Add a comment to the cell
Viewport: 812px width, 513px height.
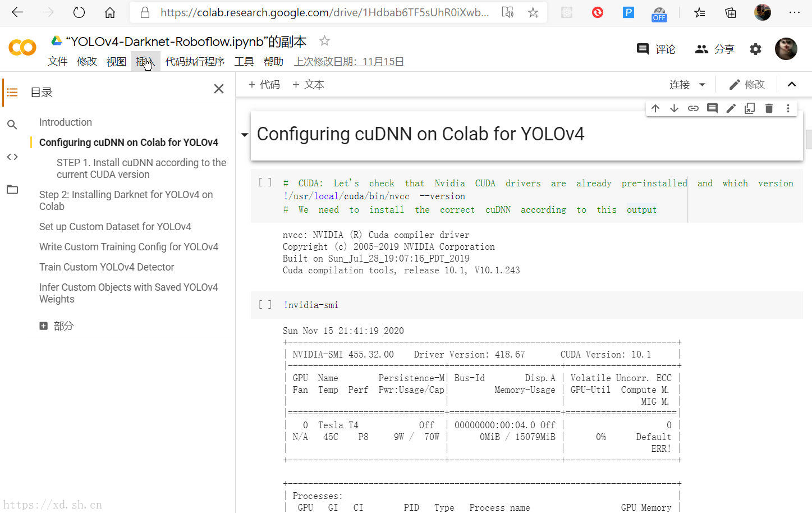click(712, 108)
